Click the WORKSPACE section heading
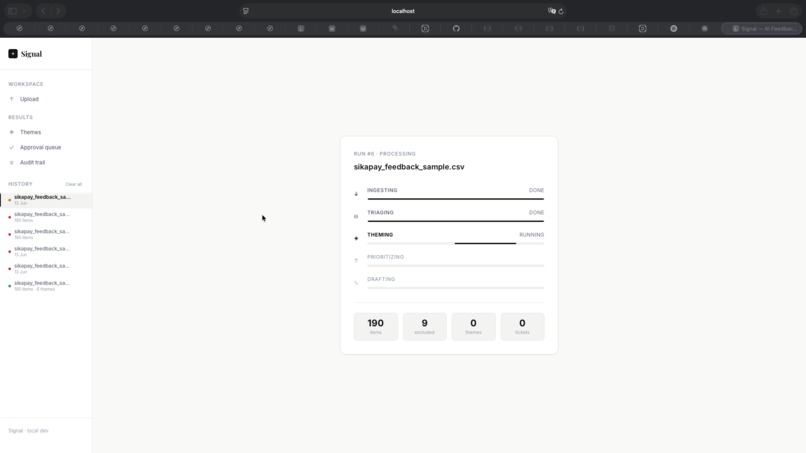Viewport: 806px width, 453px height. (26, 84)
